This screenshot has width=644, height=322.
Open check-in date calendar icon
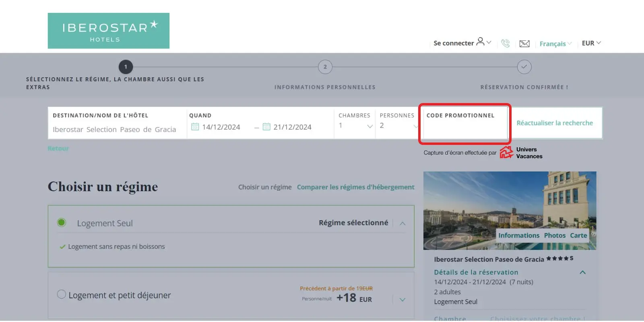coord(195,127)
